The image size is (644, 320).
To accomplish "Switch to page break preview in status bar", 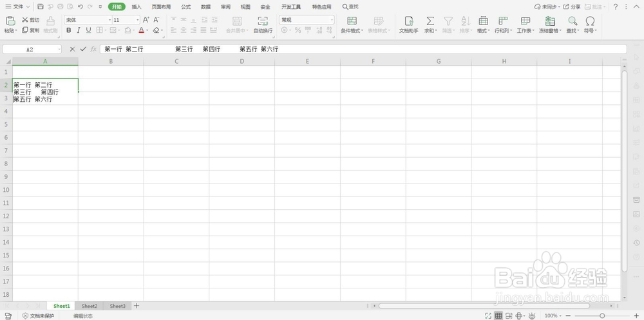I will click(509, 315).
